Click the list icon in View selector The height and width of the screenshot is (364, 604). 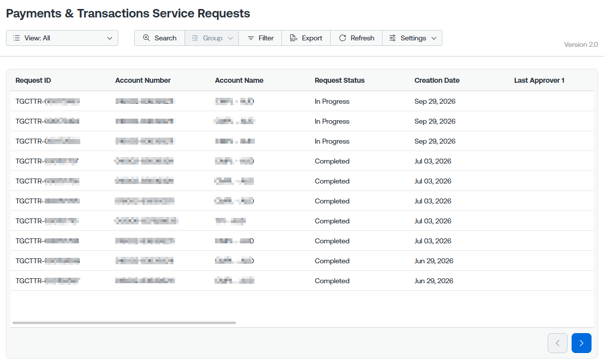point(16,38)
